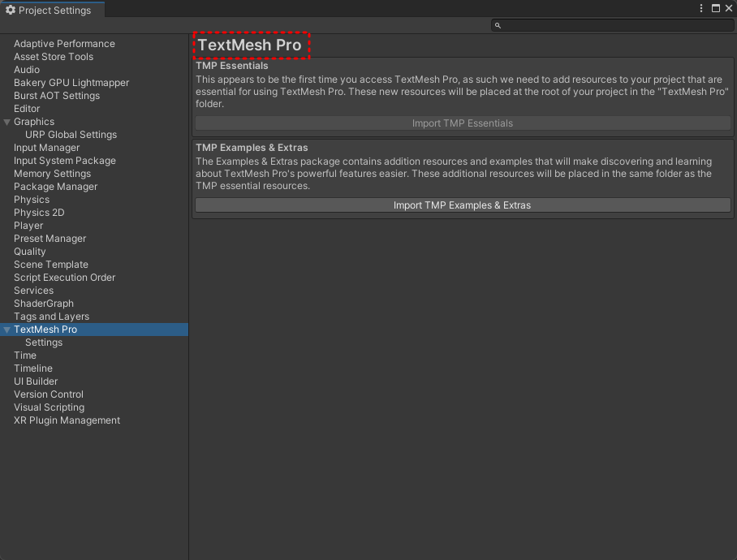Open Version Control settings
Viewport: 737px width, 560px height.
(49, 394)
